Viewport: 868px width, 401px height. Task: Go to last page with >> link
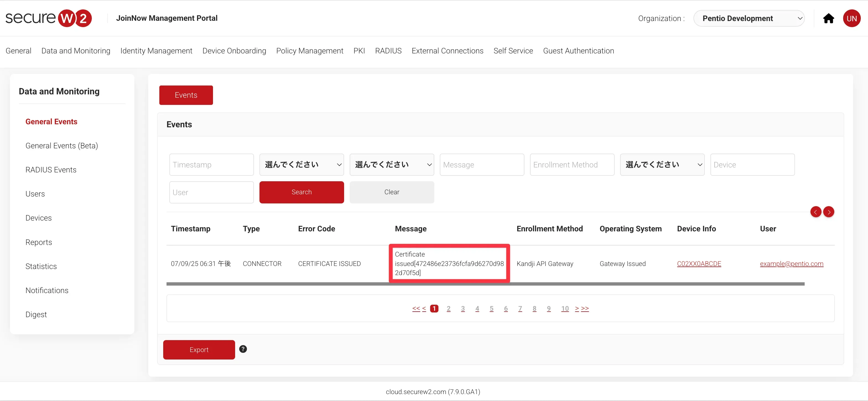pos(585,308)
